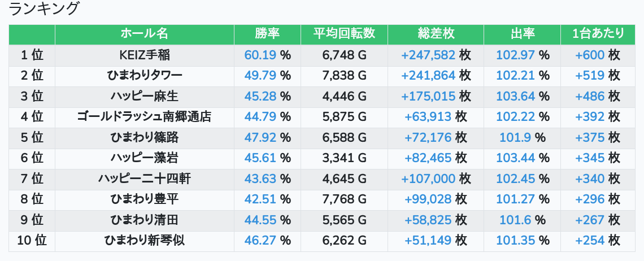
Task: Click the 総差枚 column header
Action: pyautogui.click(x=436, y=34)
